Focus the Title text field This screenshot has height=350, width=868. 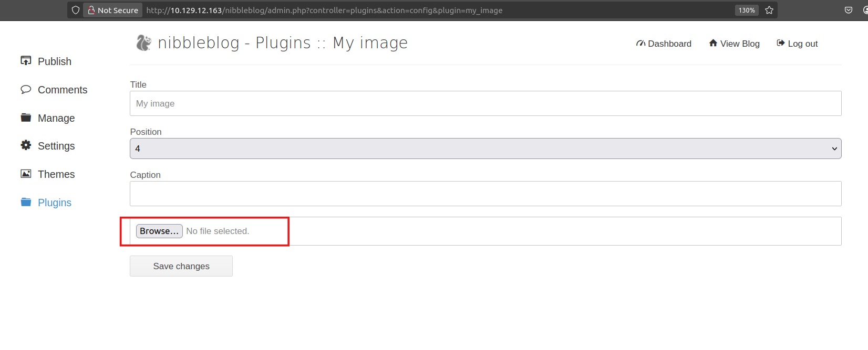click(485, 103)
